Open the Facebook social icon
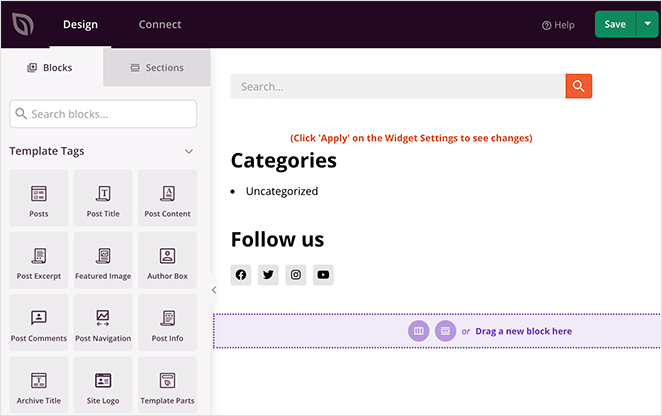Viewport: 662px width, 416px height. [x=241, y=275]
